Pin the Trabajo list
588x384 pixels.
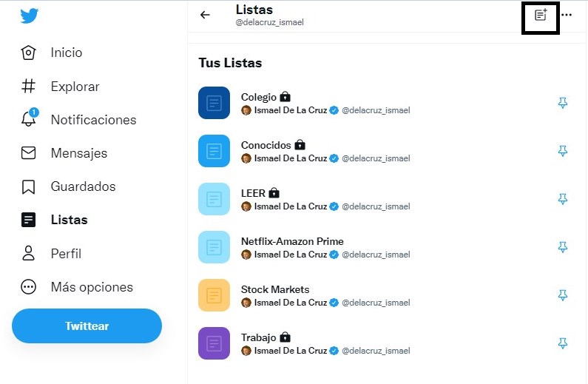point(562,343)
